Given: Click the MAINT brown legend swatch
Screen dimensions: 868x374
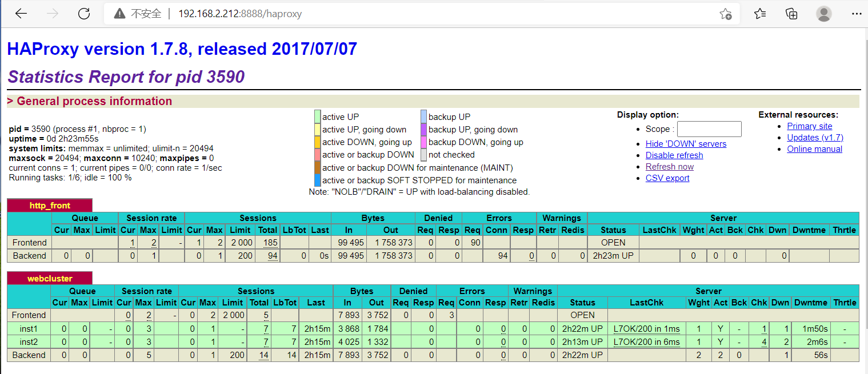Looking at the screenshot, I should tap(317, 167).
